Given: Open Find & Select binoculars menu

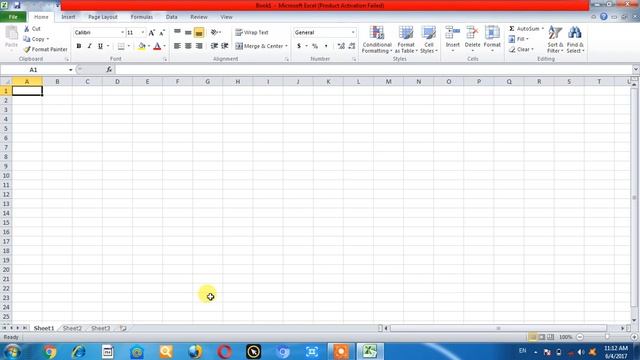Looking at the screenshot, I should click(x=575, y=40).
